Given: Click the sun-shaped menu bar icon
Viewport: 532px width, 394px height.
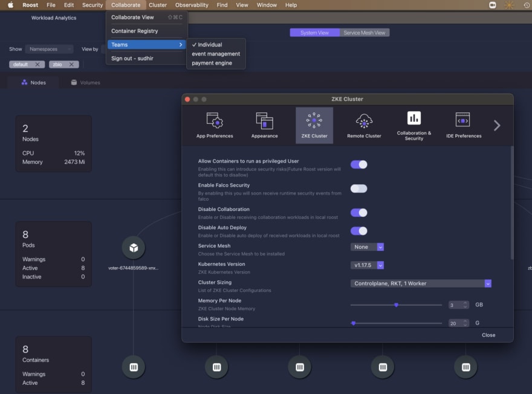Looking at the screenshot, I should pyautogui.click(x=509, y=5).
